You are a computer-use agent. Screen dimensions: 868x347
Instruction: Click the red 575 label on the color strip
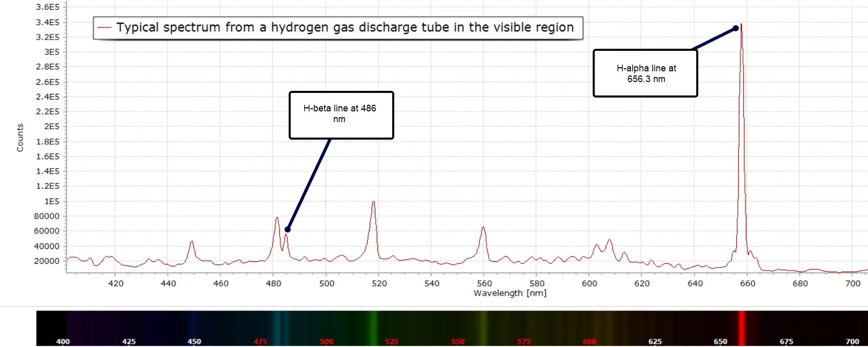pos(523,341)
